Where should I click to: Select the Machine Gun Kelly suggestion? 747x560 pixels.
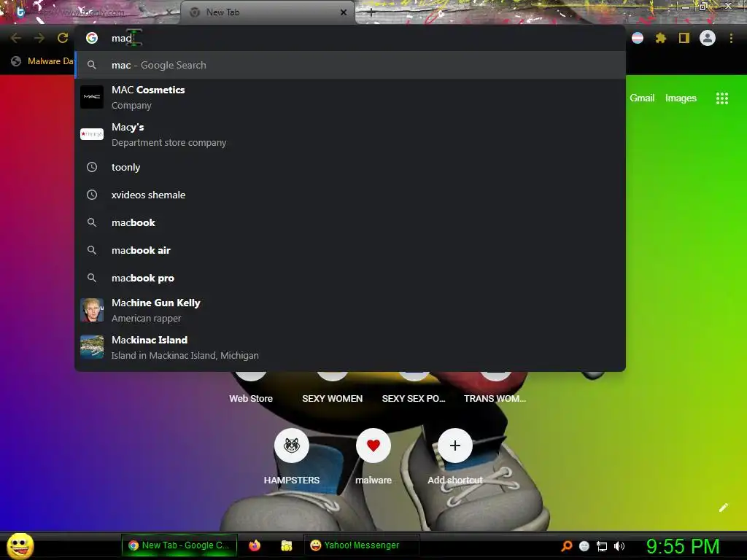coord(350,310)
